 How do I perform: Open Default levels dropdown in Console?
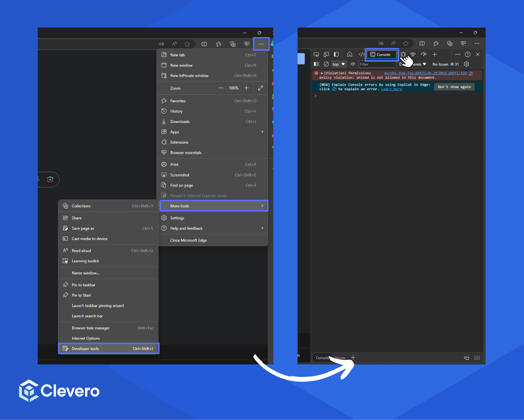pyautogui.click(x=413, y=64)
